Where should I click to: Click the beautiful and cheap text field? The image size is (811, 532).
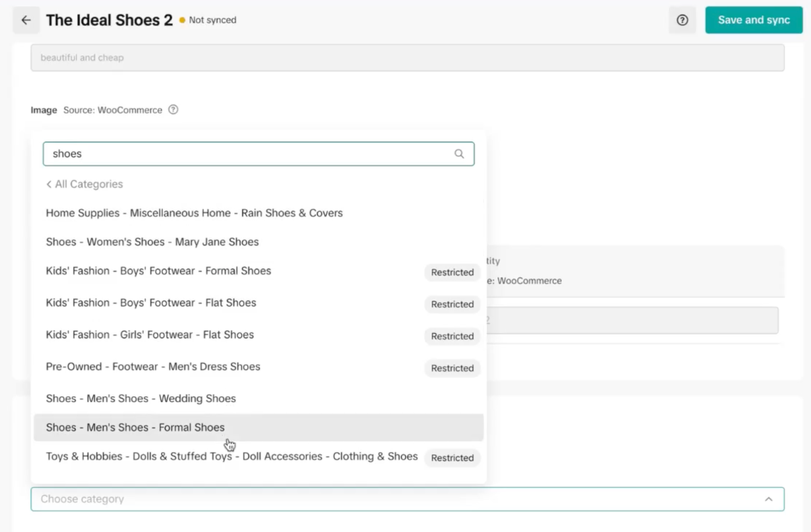pos(407,58)
